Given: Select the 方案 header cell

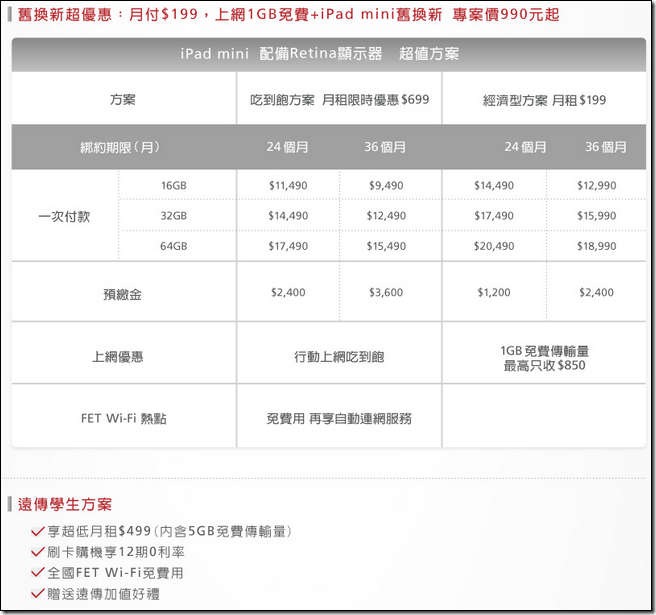Looking at the screenshot, I should click(x=123, y=100).
